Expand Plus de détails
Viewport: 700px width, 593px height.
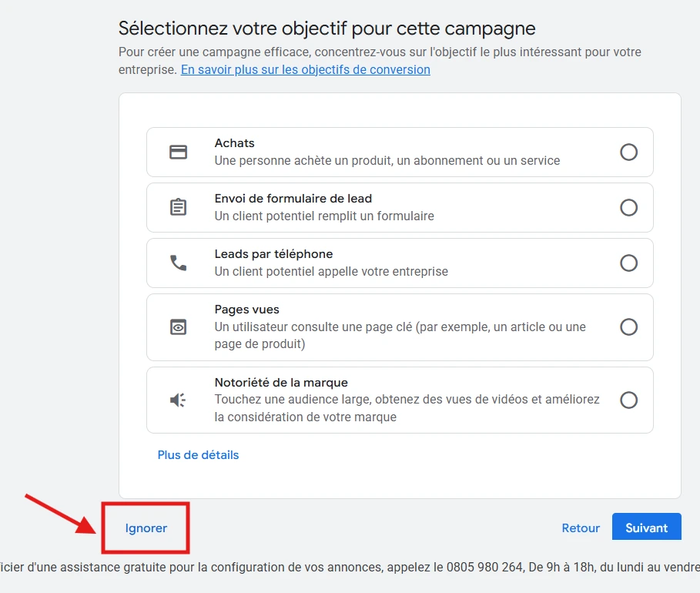pos(198,455)
